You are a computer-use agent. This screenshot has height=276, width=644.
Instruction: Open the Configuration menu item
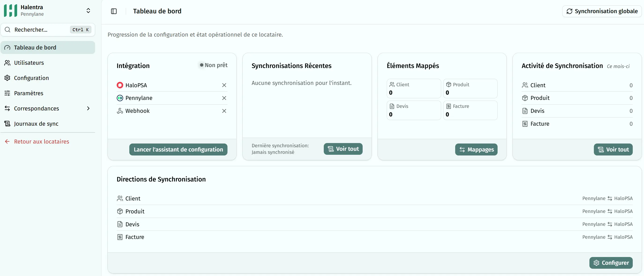48,78
